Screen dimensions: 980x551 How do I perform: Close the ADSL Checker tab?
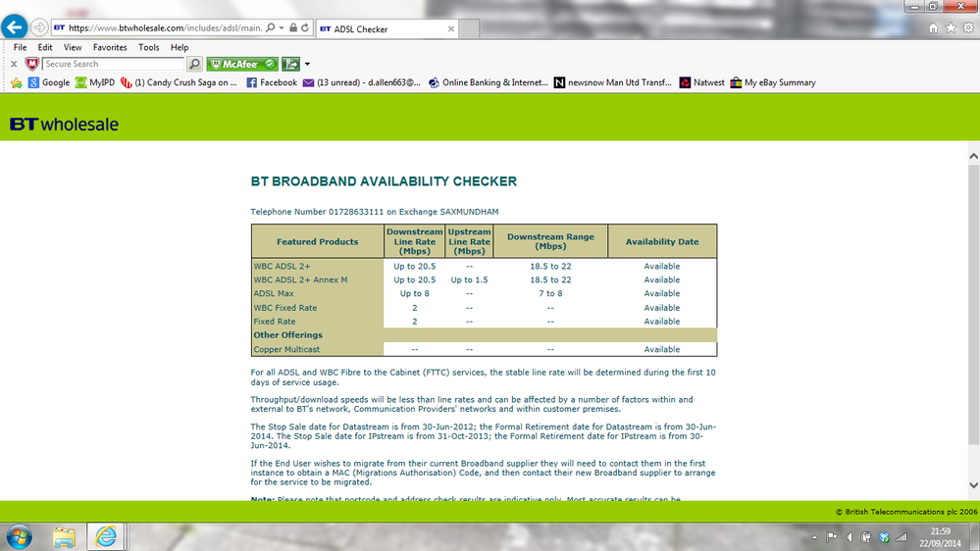coord(450,28)
